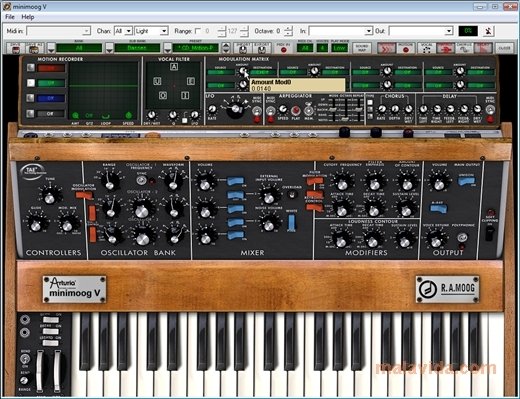Open the Midi in dropdown
The height and width of the screenshot is (399, 520).
click(58, 31)
